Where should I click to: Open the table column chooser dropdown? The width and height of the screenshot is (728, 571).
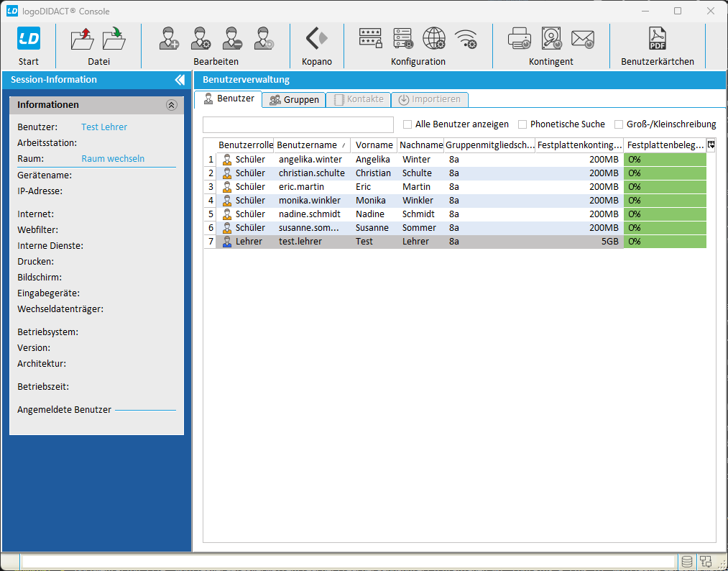coord(711,145)
